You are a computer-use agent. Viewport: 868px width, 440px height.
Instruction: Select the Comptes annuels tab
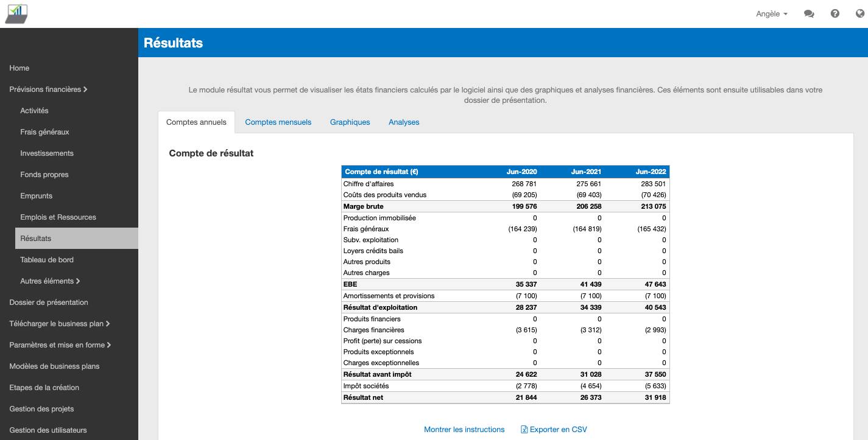click(196, 122)
